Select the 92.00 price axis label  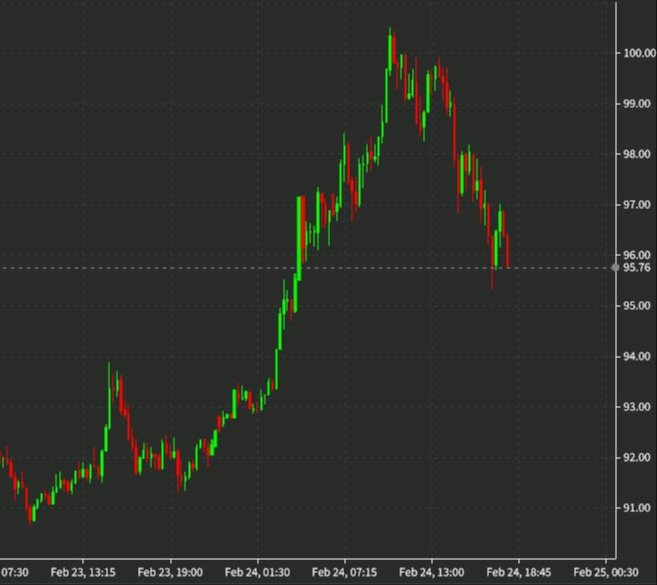(x=636, y=458)
